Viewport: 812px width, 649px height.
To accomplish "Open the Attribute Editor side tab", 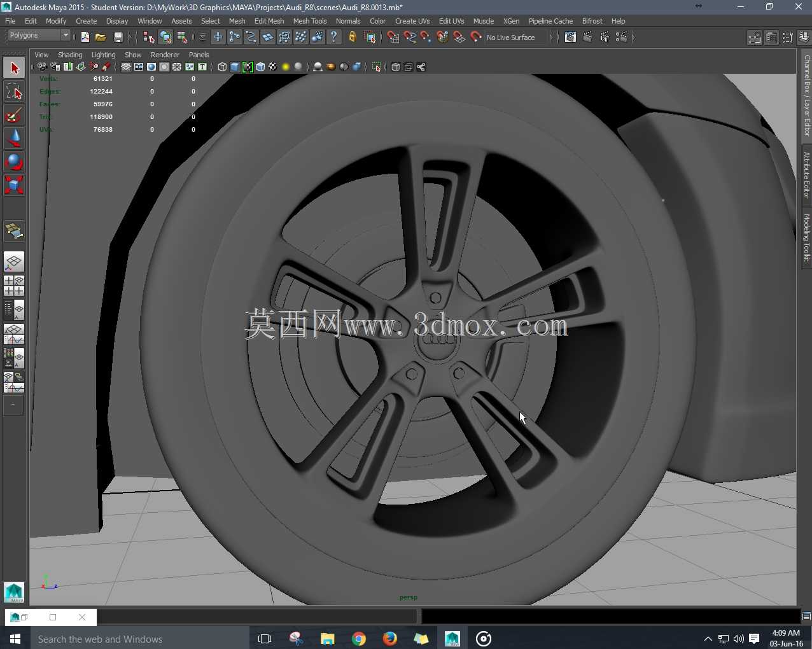I will pyautogui.click(x=806, y=174).
